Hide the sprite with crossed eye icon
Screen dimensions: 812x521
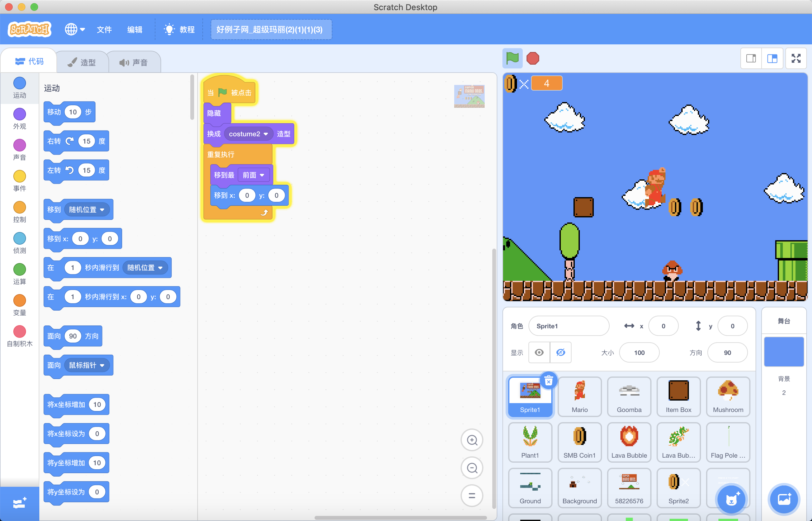pyautogui.click(x=560, y=352)
